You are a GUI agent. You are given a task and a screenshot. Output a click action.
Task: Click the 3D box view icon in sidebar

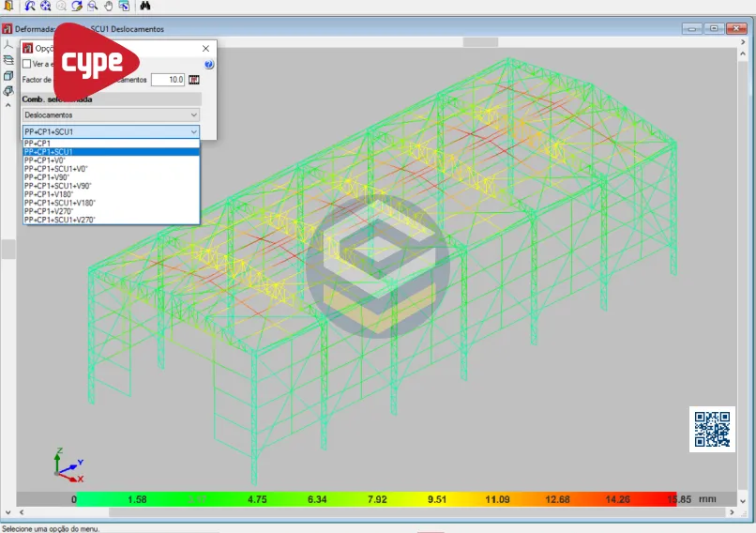tap(8, 76)
